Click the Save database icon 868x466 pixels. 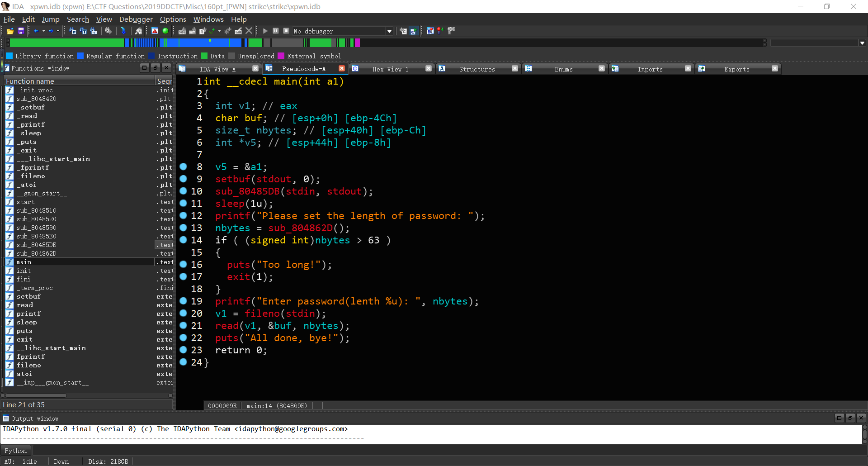[21, 31]
